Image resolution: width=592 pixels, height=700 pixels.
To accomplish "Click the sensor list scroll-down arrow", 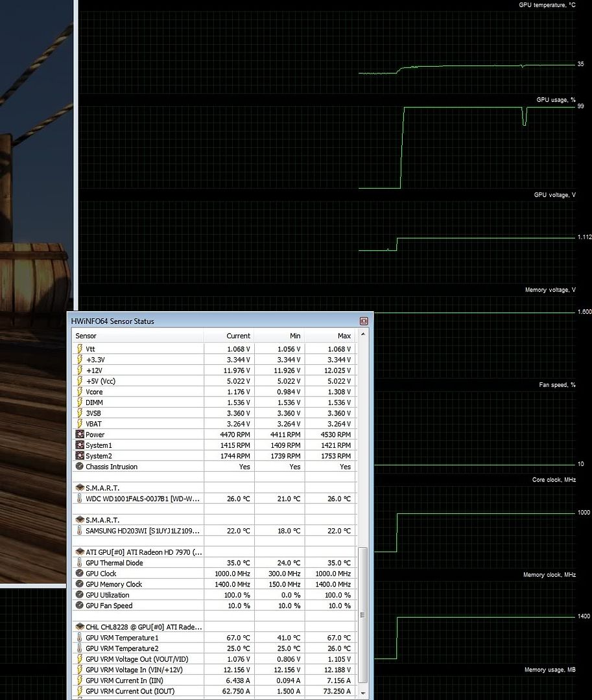I will [363, 694].
